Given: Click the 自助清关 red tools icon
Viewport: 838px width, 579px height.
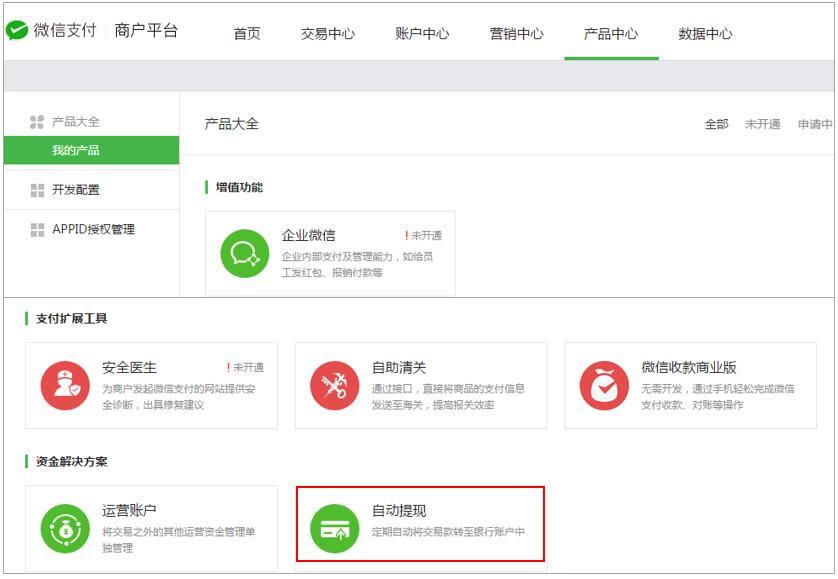Looking at the screenshot, I should point(335,385).
